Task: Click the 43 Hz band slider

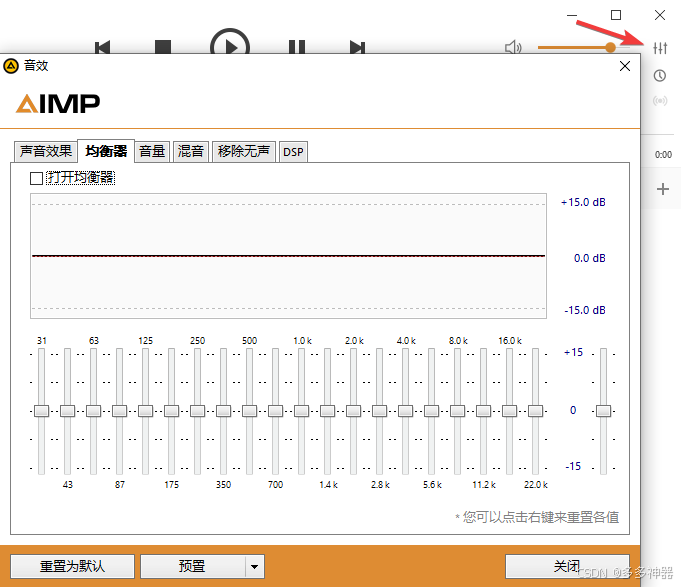Action: [67, 411]
